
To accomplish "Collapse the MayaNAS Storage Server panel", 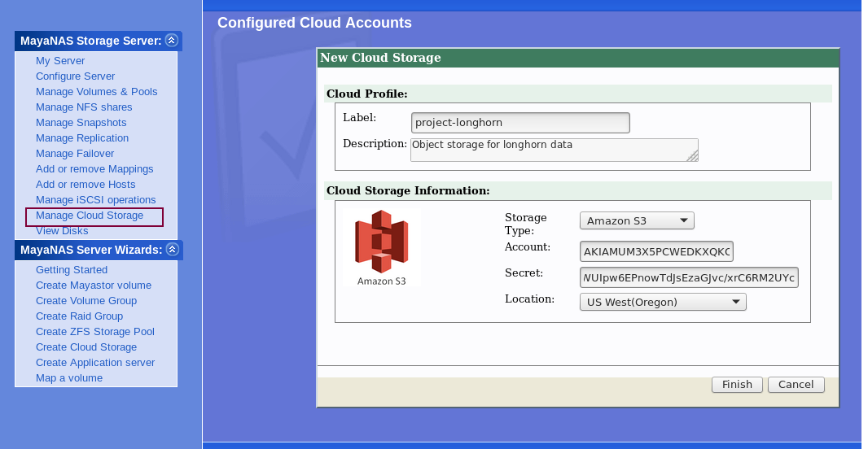I will (x=171, y=40).
